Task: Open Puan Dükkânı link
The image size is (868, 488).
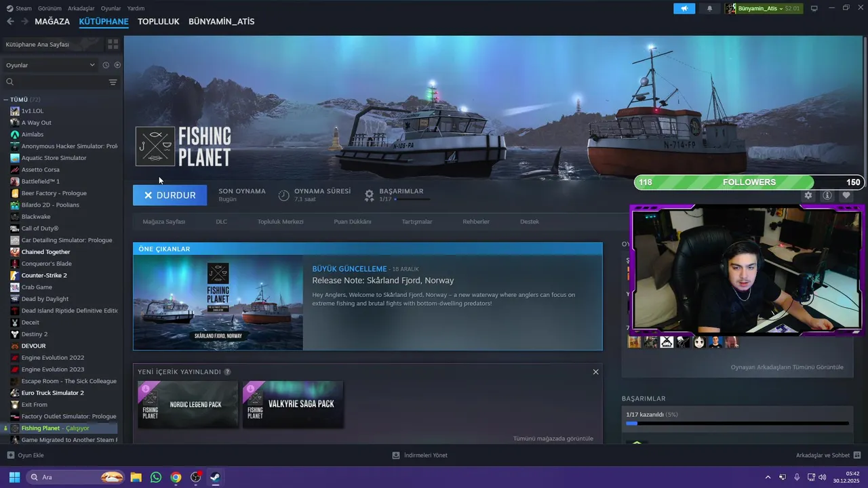Action: (x=353, y=222)
